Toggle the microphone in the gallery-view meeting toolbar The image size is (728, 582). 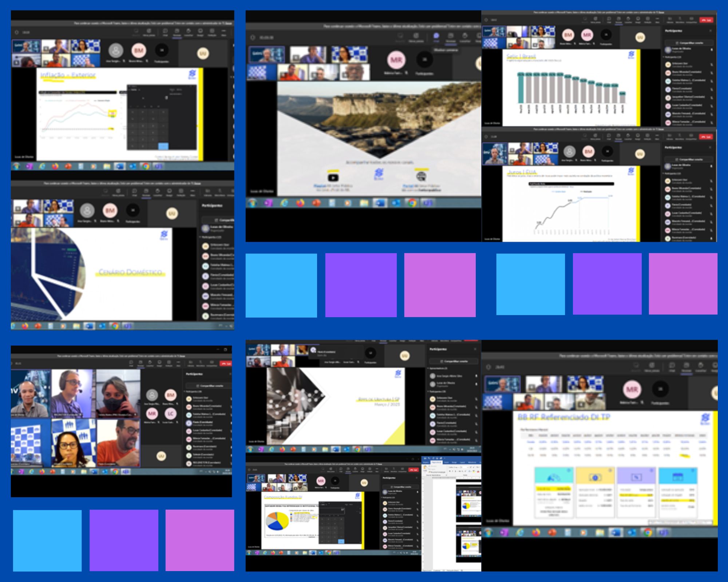tap(201, 363)
